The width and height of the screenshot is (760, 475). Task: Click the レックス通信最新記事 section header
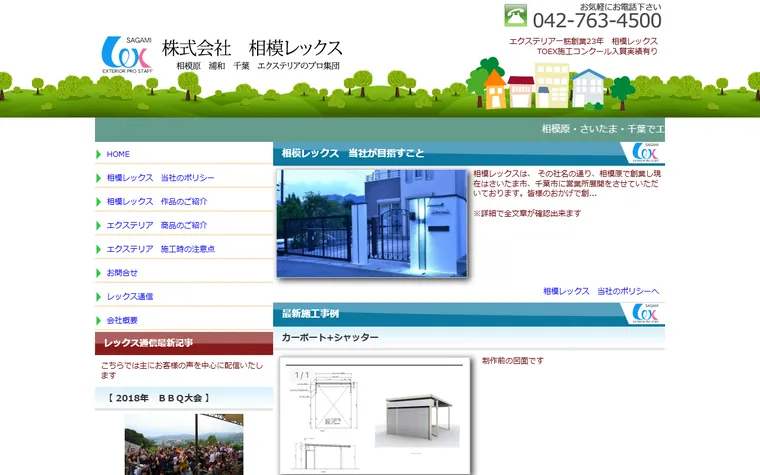[184, 343]
